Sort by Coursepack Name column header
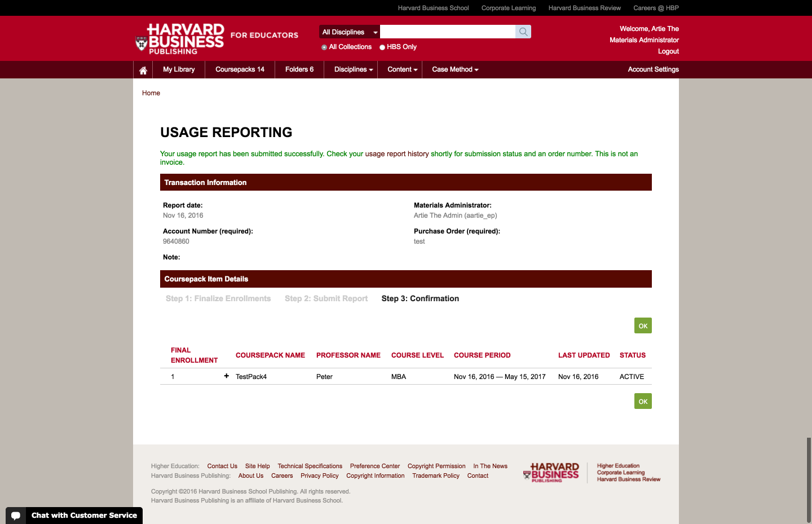The height and width of the screenshot is (524, 812). (x=270, y=355)
